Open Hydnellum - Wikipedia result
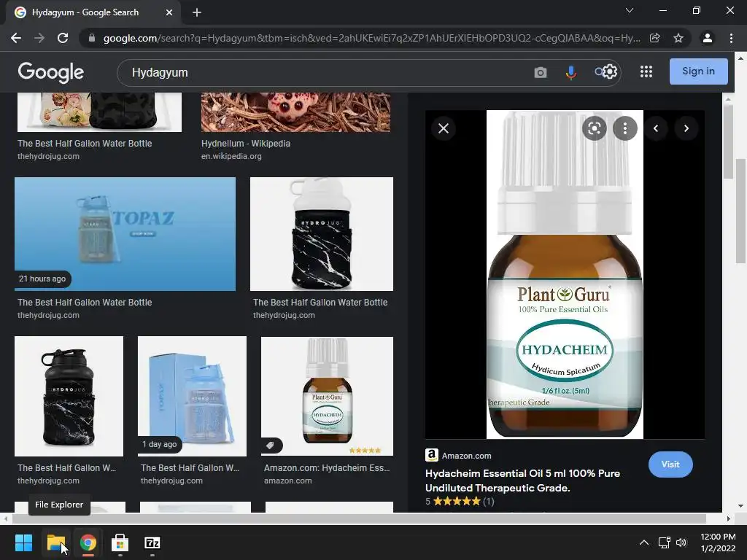This screenshot has height=560, width=747. click(x=245, y=144)
